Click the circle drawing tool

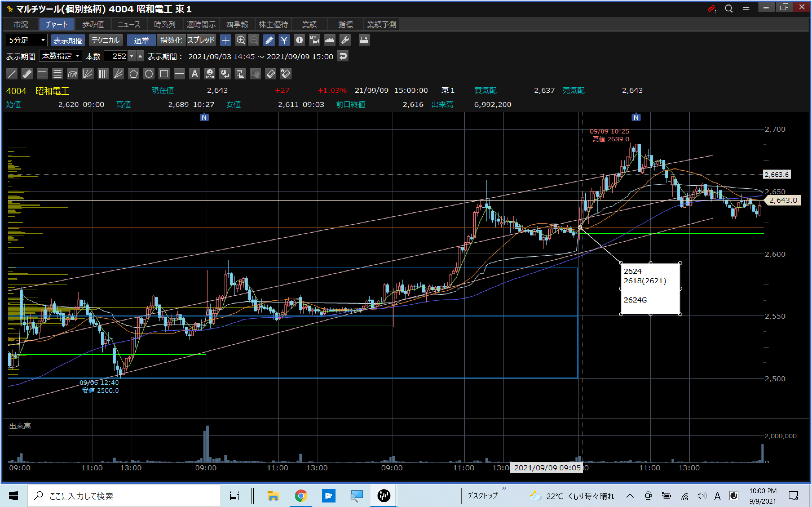(x=149, y=74)
